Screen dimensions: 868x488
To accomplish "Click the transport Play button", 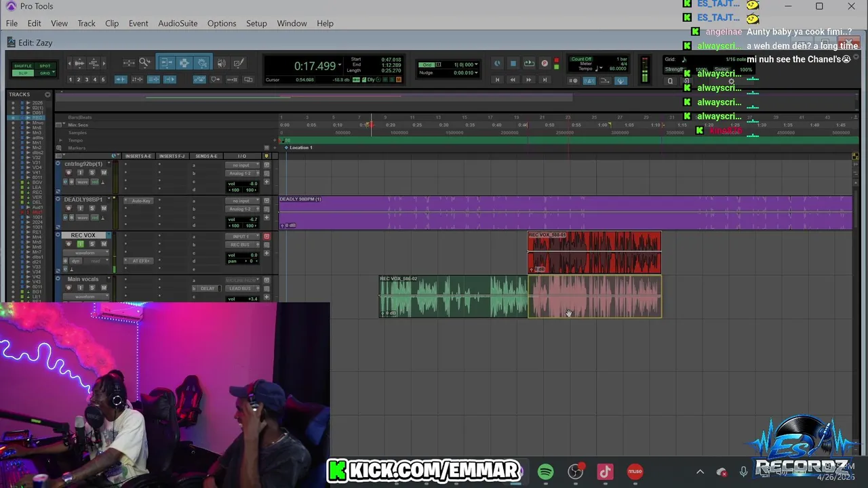I will pyautogui.click(x=529, y=64).
